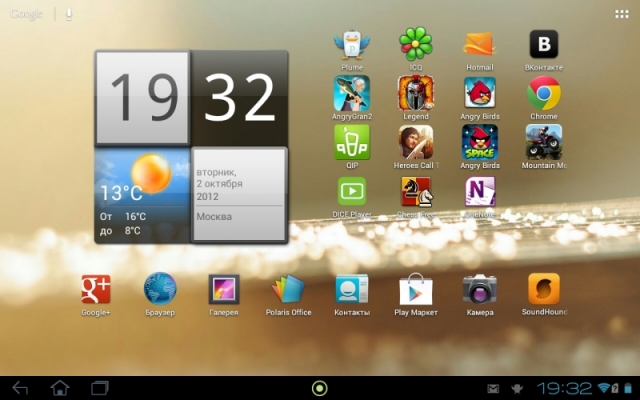This screenshot has height=400, width=640.
Task: Launch the QIP messenger
Action: coord(352,142)
